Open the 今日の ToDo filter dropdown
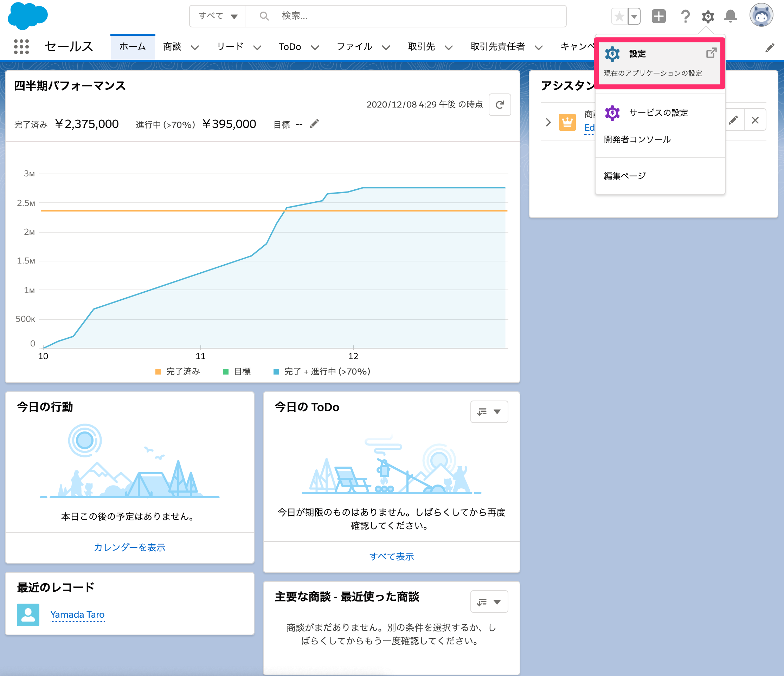The height and width of the screenshot is (676, 784). 489,412
